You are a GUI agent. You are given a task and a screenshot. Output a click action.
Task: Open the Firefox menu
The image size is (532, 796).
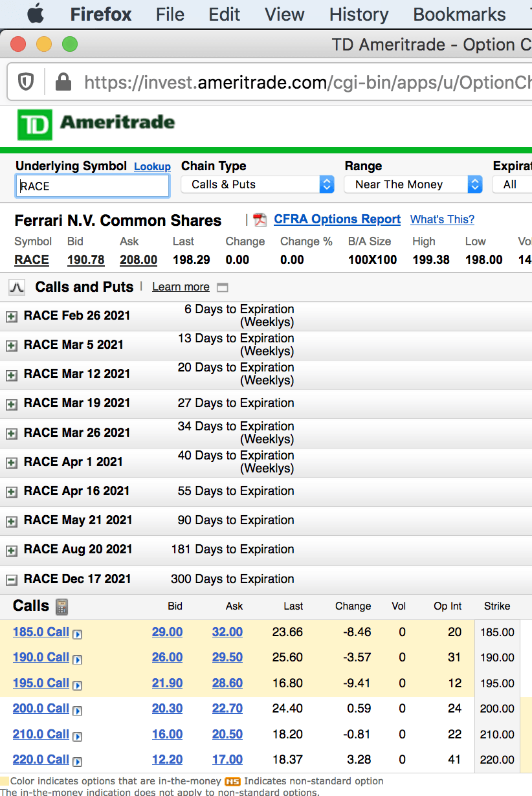click(x=101, y=14)
